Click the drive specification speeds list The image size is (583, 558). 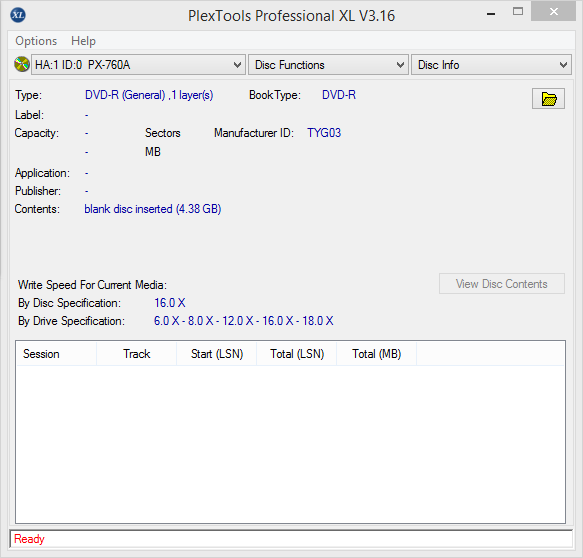(x=244, y=321)
